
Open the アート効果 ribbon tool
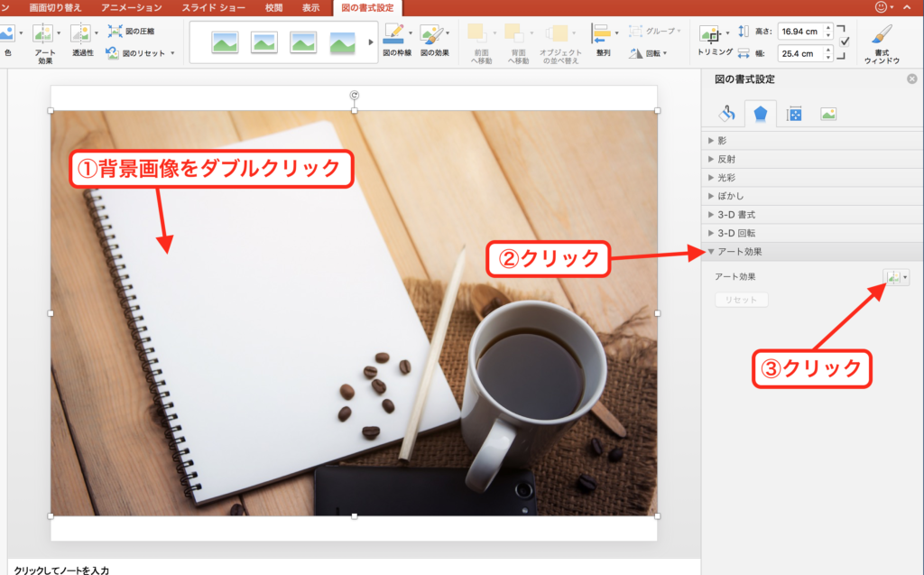coord(43,35)
